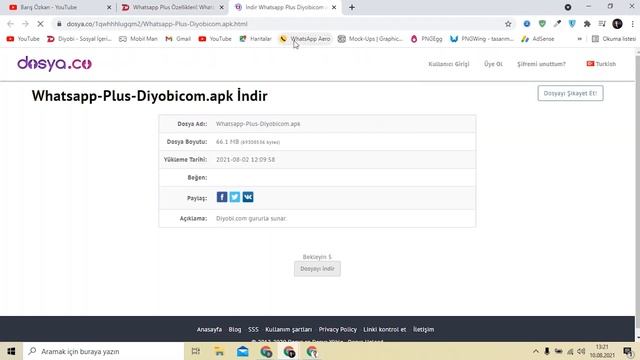Open volume control in system tray
Viewport: 640px width, 360px height.
(581, 351)
